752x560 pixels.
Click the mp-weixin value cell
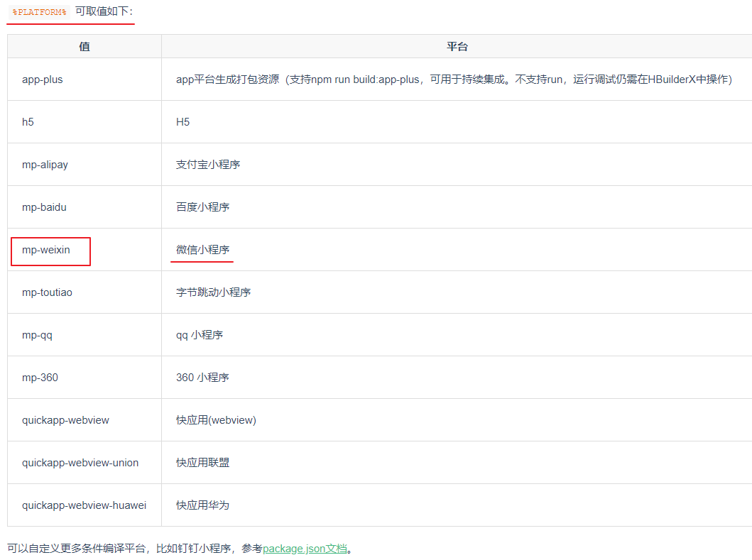(x=85, y=250)
